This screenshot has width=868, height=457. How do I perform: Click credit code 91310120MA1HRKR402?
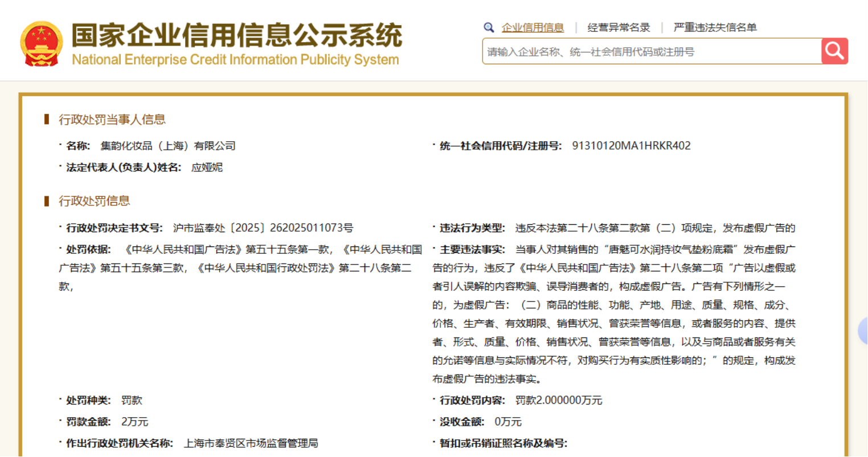click(632, 146)
